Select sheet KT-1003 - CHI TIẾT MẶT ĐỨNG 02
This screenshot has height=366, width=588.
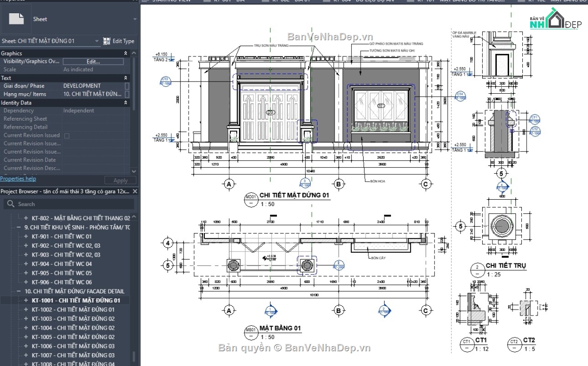(73, 319)
